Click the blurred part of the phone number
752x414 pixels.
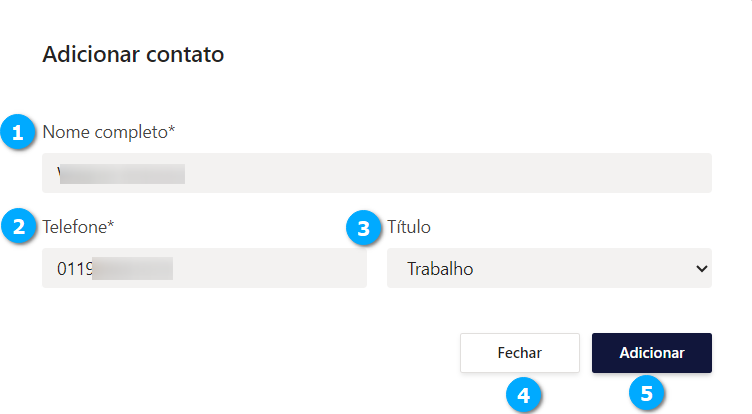pos(133,268)
